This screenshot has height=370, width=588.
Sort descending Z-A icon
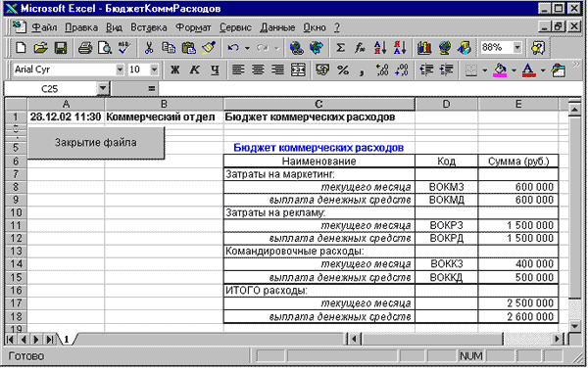400,48
